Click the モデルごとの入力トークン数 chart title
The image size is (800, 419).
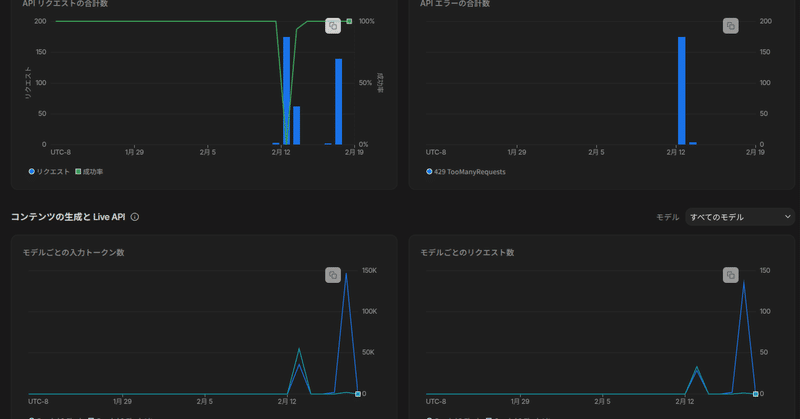point(73,253)
